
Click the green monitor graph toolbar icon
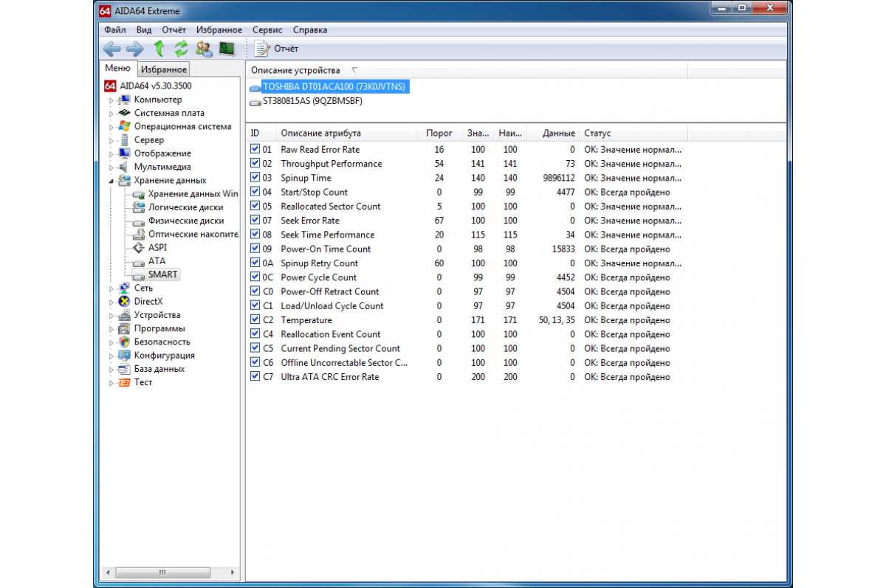(x=227, y=49)
